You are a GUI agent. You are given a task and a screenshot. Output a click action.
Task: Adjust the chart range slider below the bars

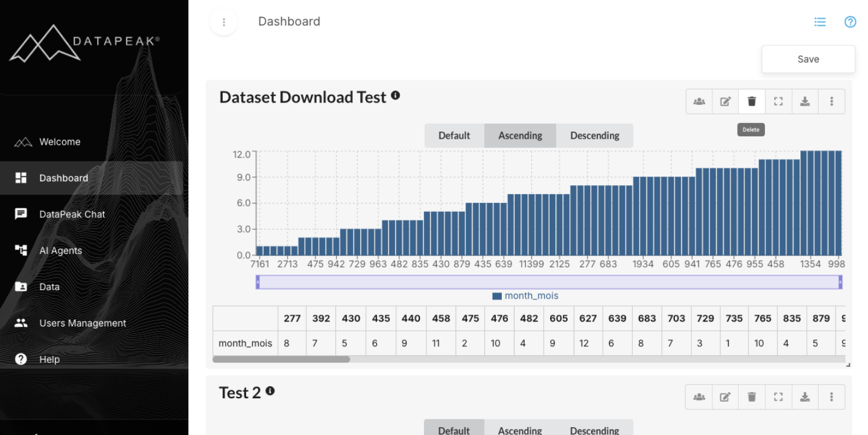[x=549, y=282]
